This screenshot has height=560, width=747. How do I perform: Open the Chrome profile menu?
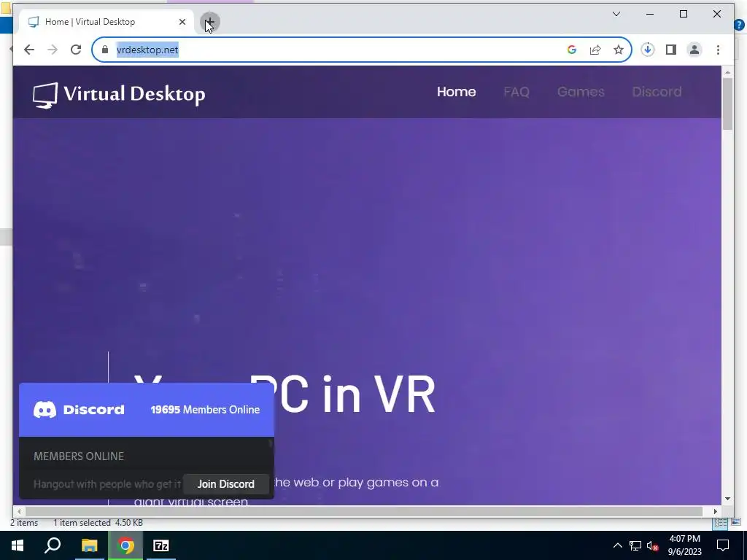694,50
